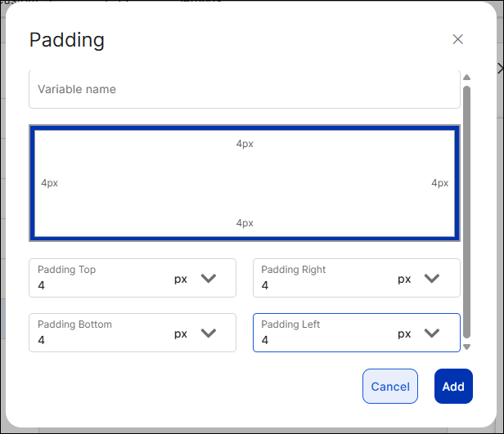This screenshot has width=504, height=434.
Task: Click the Variable name text field
Action: pyautogui.click(x=244, y=89)
